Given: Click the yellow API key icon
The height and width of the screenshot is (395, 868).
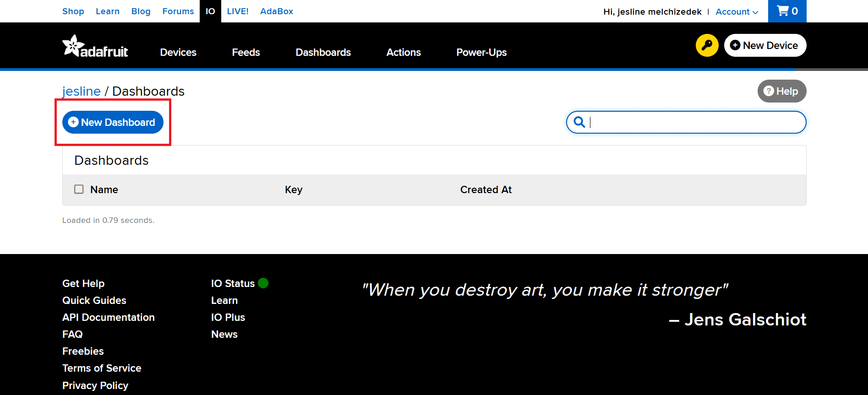Looking at the screenshot, I should click(x=707, y=45).
